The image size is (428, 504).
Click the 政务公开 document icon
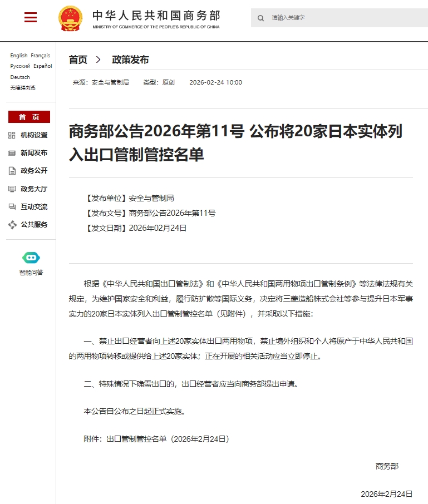click(x=12, y=171)
